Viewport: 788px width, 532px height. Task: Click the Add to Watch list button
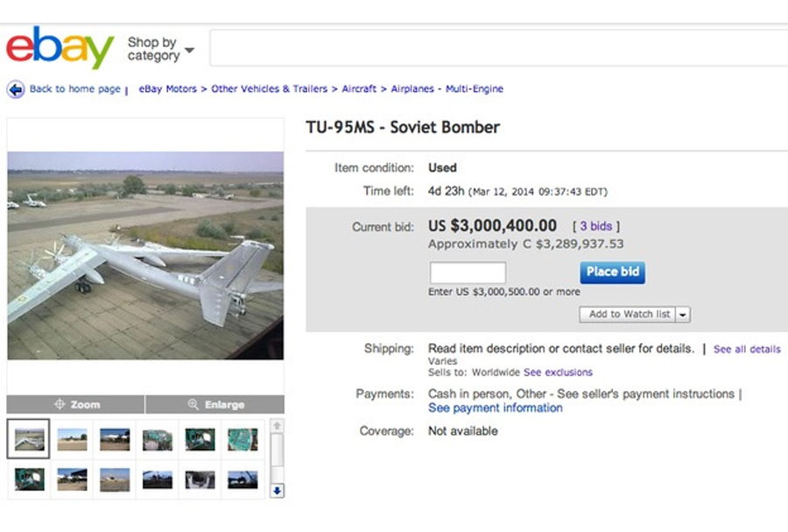point(629,315)
